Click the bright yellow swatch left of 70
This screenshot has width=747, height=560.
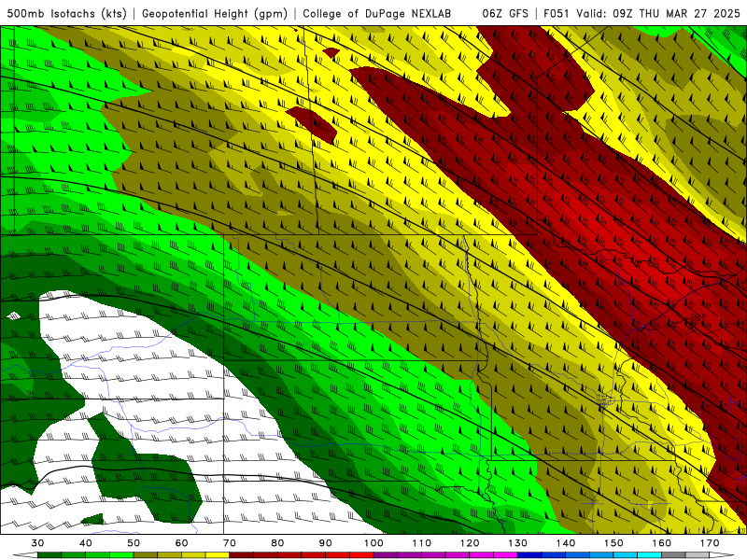pyautogui.click(x=218, y=555)
